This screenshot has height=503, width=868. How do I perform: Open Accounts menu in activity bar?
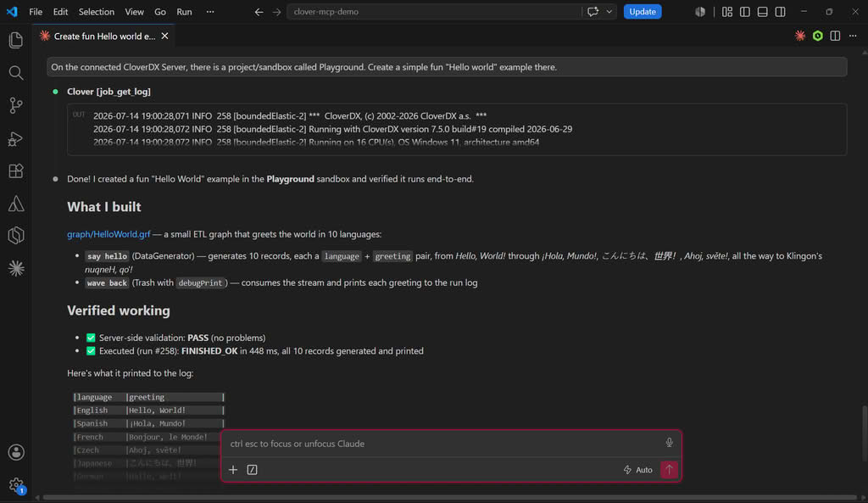[x=16, y=452]
